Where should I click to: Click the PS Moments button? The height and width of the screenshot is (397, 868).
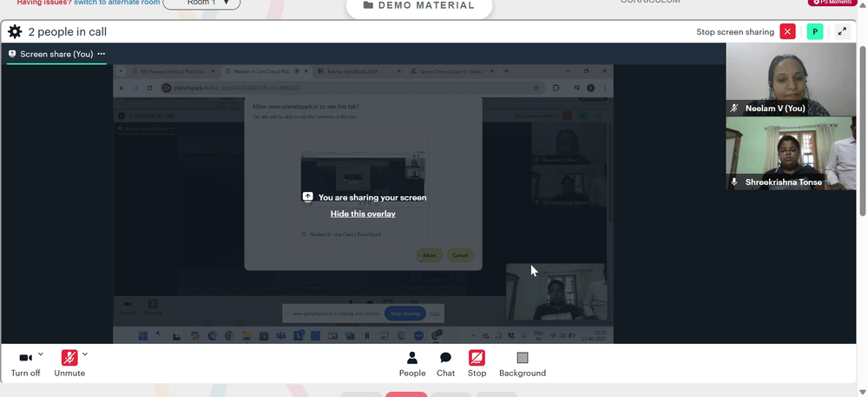pos(832,3)
